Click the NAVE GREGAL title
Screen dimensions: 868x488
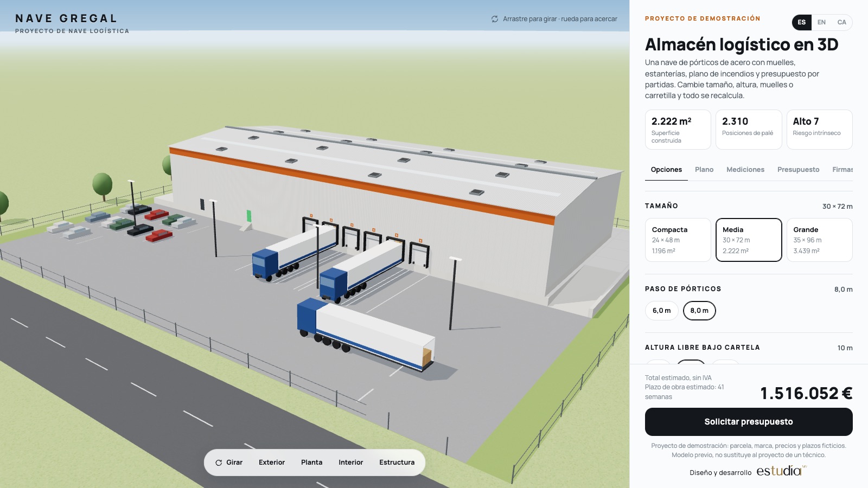coord(66,18)
